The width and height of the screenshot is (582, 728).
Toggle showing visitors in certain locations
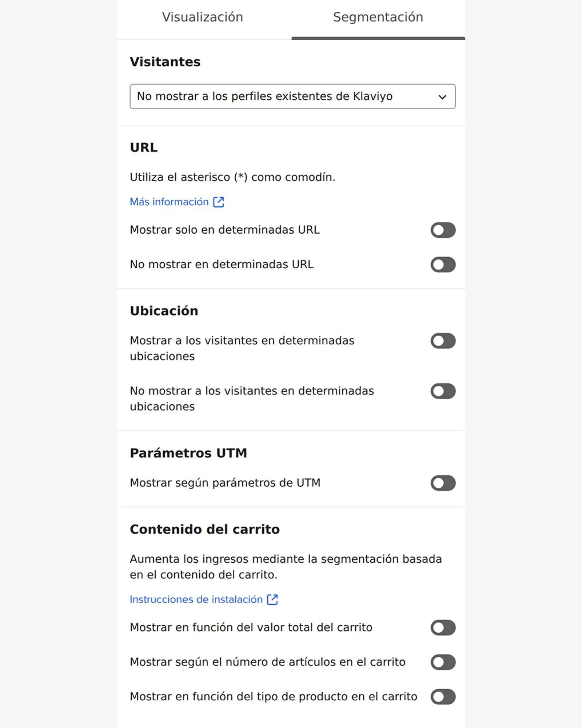[443, 340]
